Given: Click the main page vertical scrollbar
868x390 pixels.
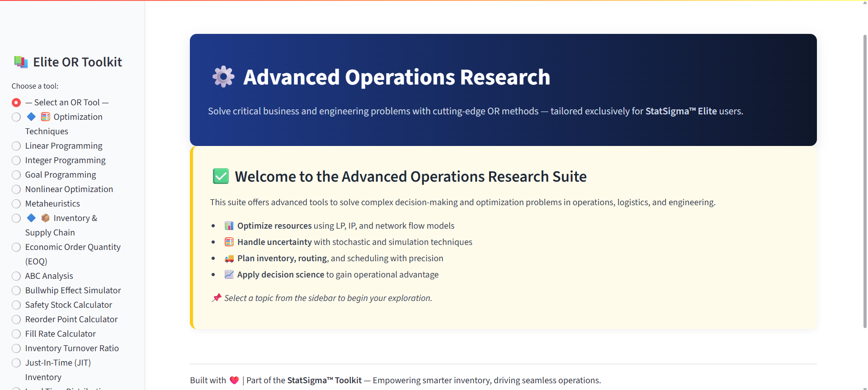Looking at the screenshot, I should click(865, 181).
